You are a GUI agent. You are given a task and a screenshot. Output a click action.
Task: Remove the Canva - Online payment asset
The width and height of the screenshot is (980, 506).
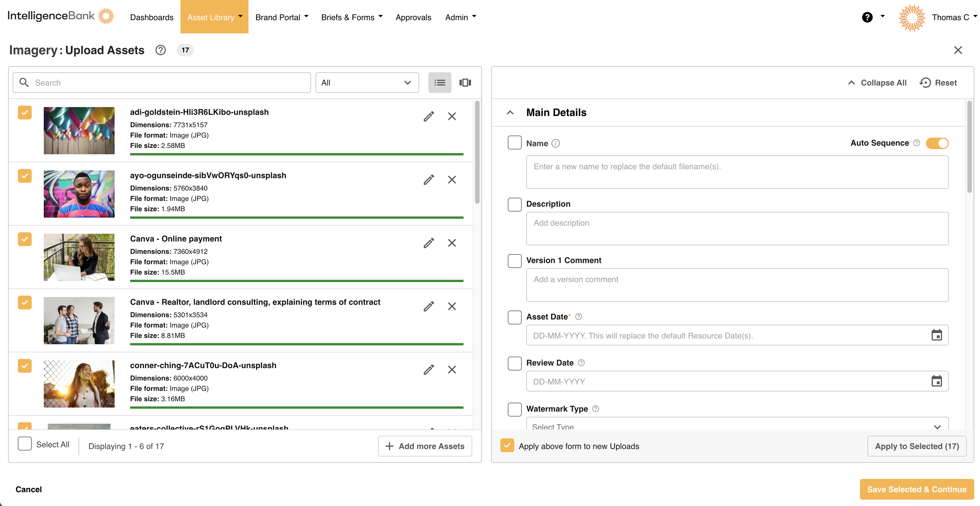pyautogui.click(x=452, y=243)
